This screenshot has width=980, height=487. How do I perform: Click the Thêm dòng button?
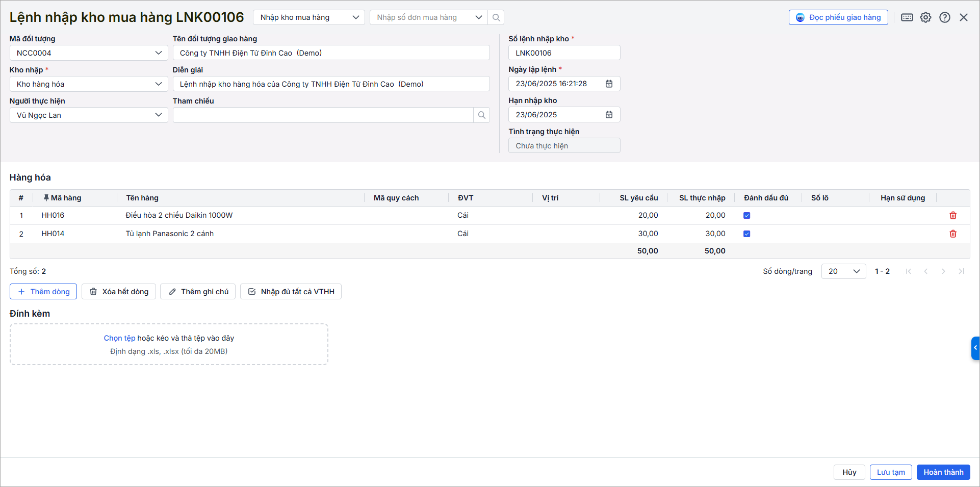(43, 292)
